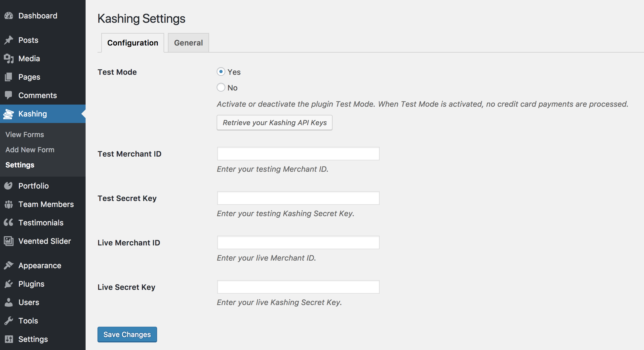The image size is (644, 350).
Task: Click the Plugins plug icon
Action: point(9,284)
